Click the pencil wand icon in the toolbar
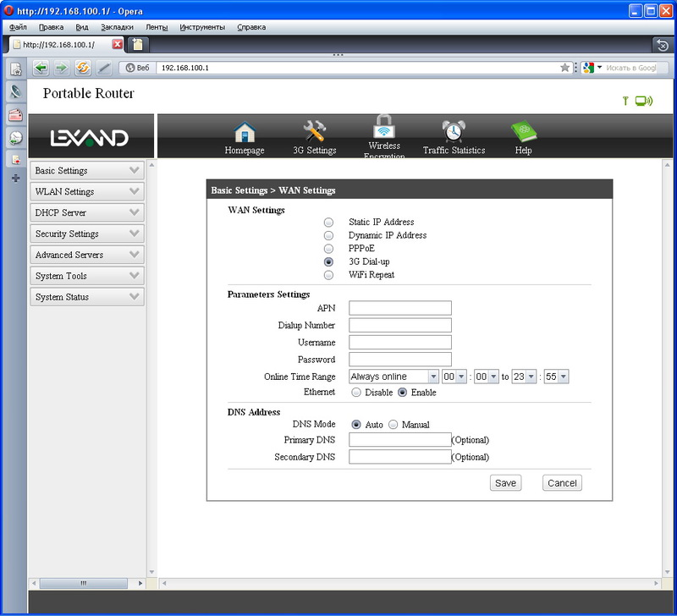The width and height of the screenshot is (677, 616). pos(103,68)
